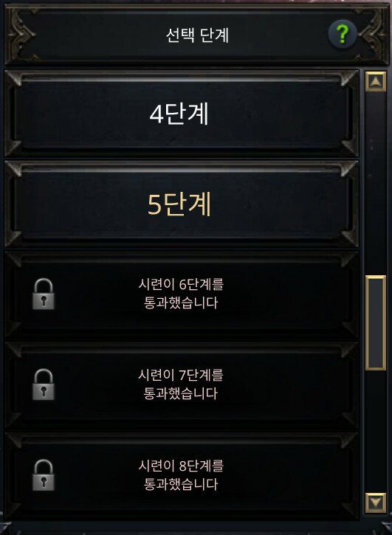This screenshot has width=392, height=535.
Task: Click the locked 시련이 7단계를 통과했습니다 entry
Action: point(182,384)
